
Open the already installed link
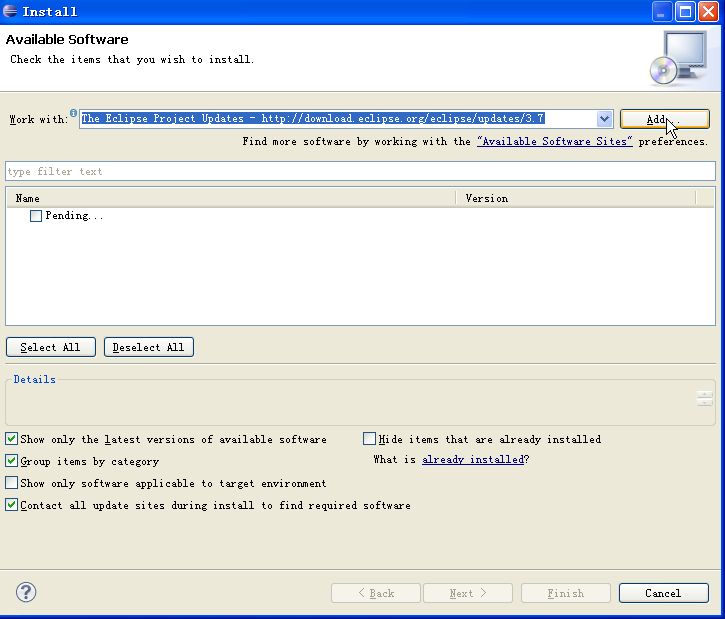[473, 460]
